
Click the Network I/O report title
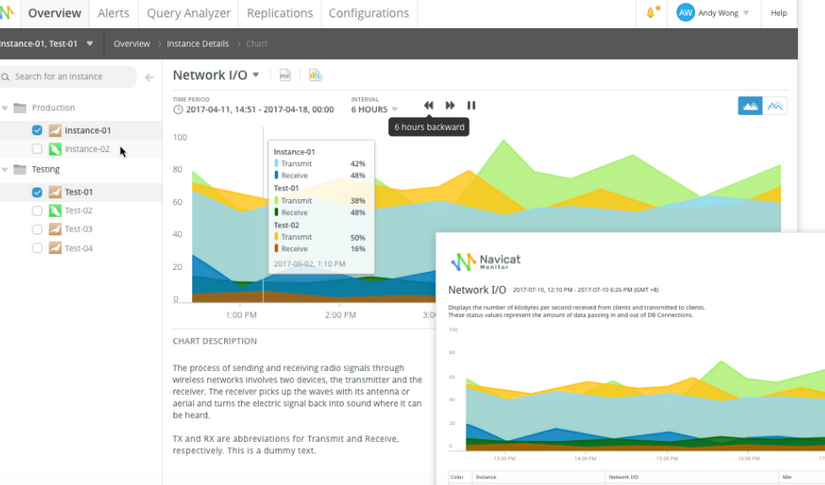pyautogui.click(x=477, y=290)
